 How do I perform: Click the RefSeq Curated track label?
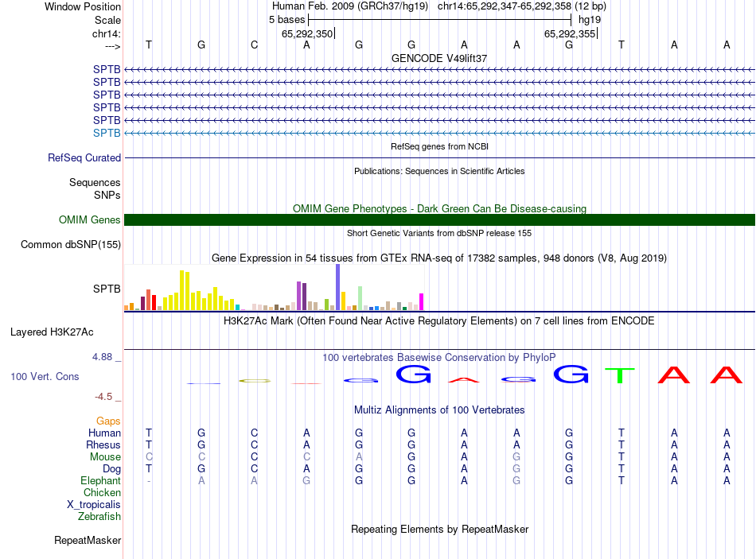pos(84,157)
